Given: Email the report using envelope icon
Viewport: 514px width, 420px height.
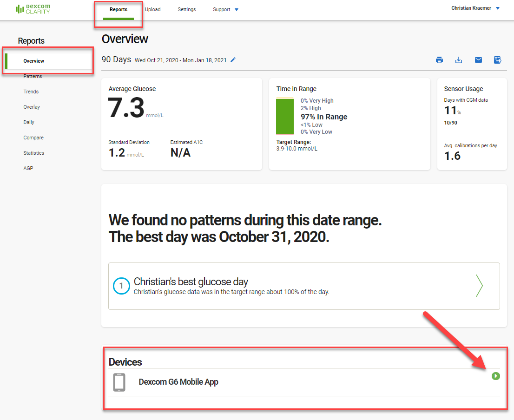Looking at the screenshot, I should point(478,60).
